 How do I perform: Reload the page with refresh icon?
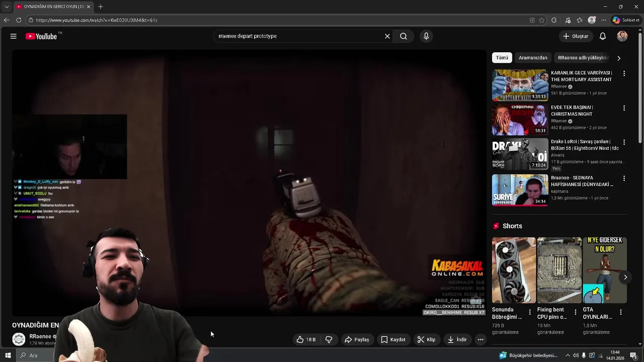point(19,20)
